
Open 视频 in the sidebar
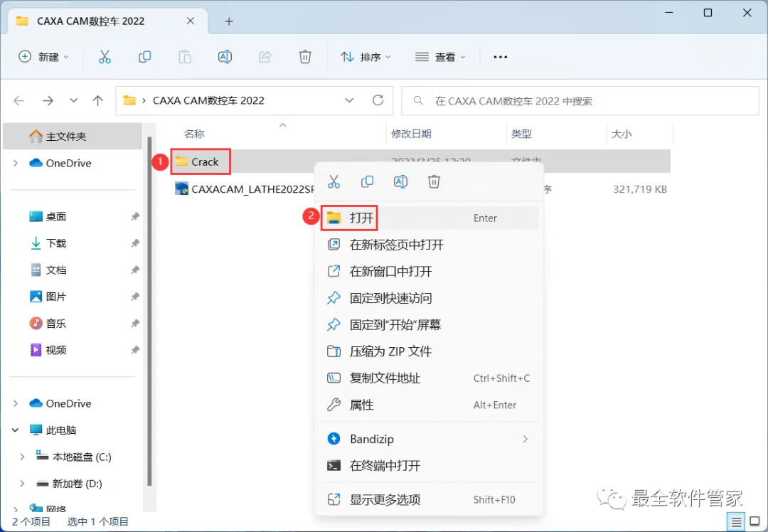coord(56,350)
